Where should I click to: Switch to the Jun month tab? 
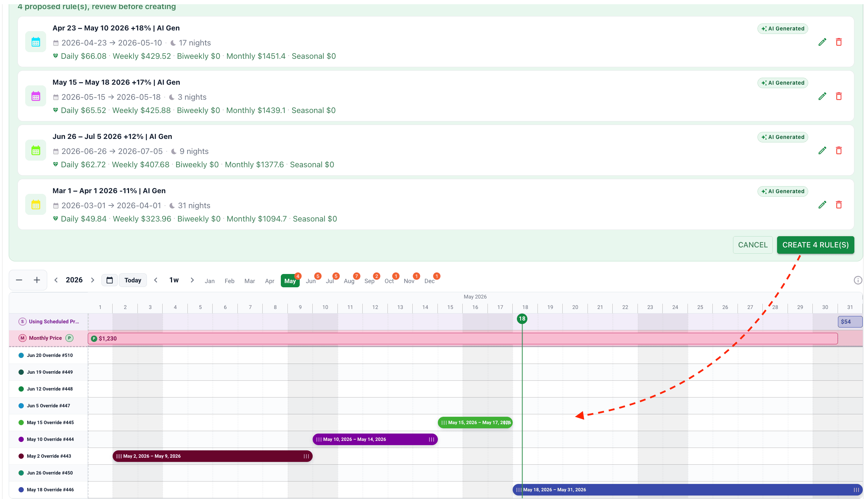coord(311,281)
